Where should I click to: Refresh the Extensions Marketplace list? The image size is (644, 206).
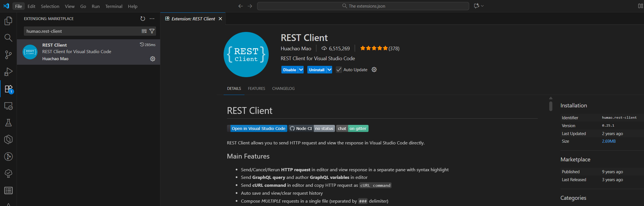[x=143, y=19]
